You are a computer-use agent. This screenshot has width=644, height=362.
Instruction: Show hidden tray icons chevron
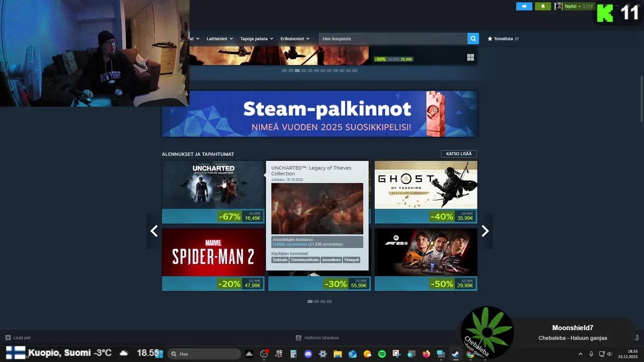(x=581, y=354)
